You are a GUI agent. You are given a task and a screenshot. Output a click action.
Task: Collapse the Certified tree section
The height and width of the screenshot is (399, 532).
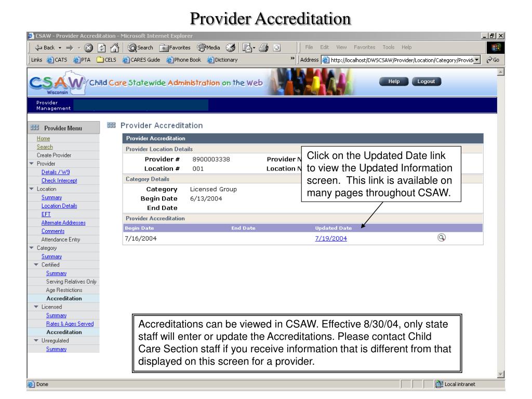[x=36, y=264]
